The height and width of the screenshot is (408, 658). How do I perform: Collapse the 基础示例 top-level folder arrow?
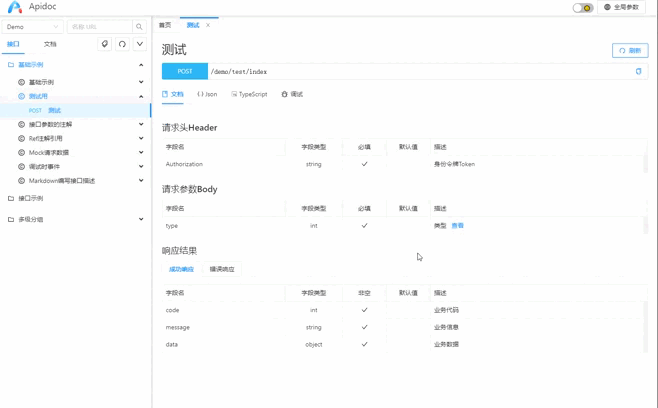click(141, 65)
